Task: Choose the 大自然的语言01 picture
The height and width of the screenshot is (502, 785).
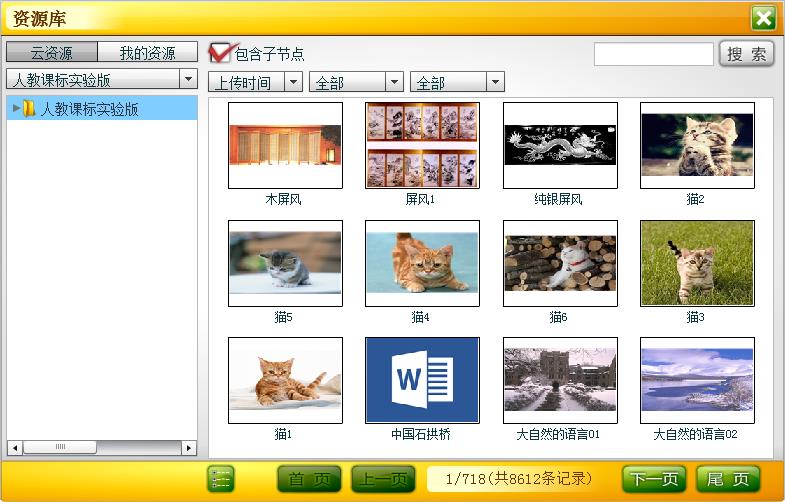Action: point(560,380)
